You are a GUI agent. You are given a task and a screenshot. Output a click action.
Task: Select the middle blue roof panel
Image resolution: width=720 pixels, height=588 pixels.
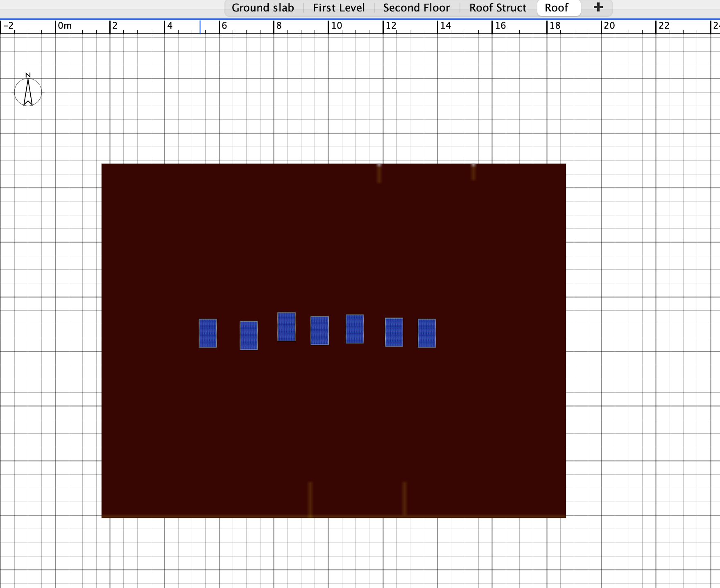319,330
